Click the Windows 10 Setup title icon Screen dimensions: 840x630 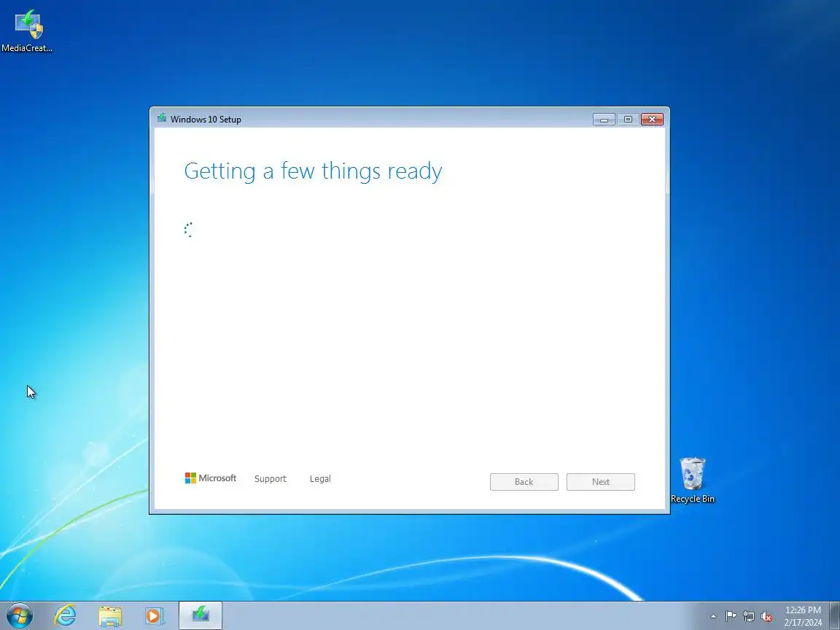pos(162,118)
